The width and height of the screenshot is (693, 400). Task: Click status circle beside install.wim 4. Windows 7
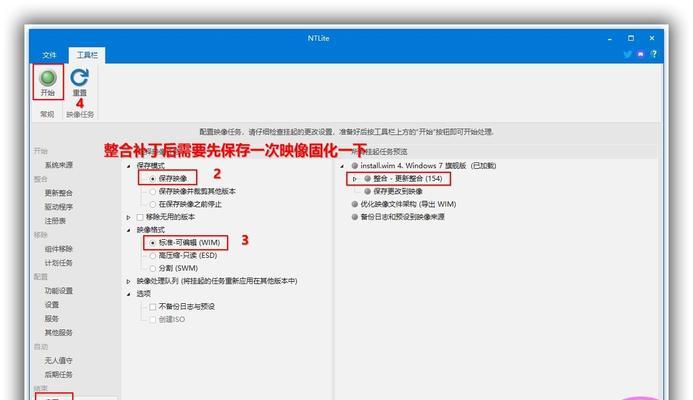coord(354,166)
